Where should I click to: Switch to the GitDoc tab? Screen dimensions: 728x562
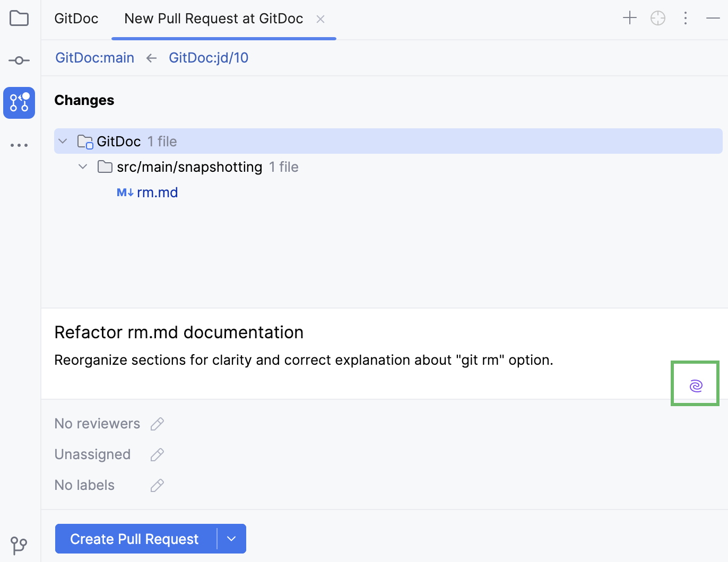pos(76,19)
